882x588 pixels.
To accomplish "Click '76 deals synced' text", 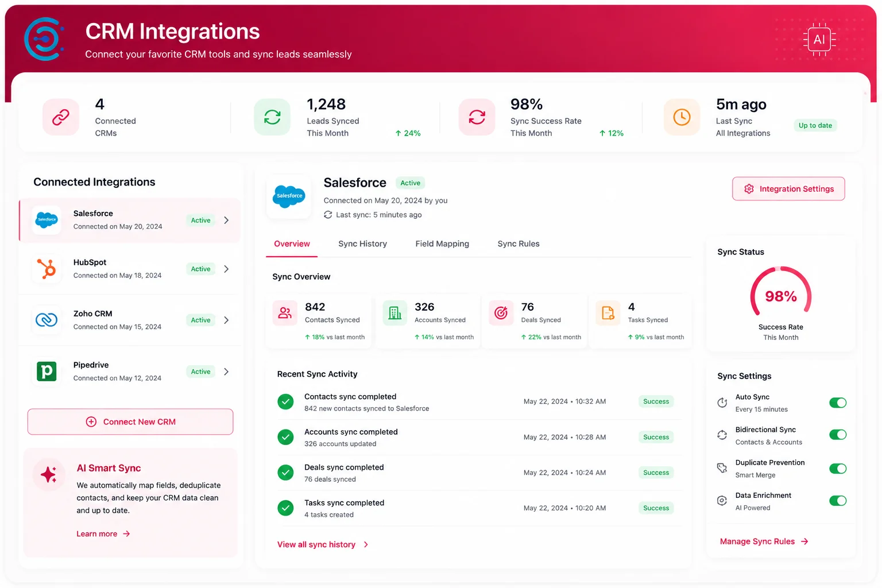I will [330, 479].
